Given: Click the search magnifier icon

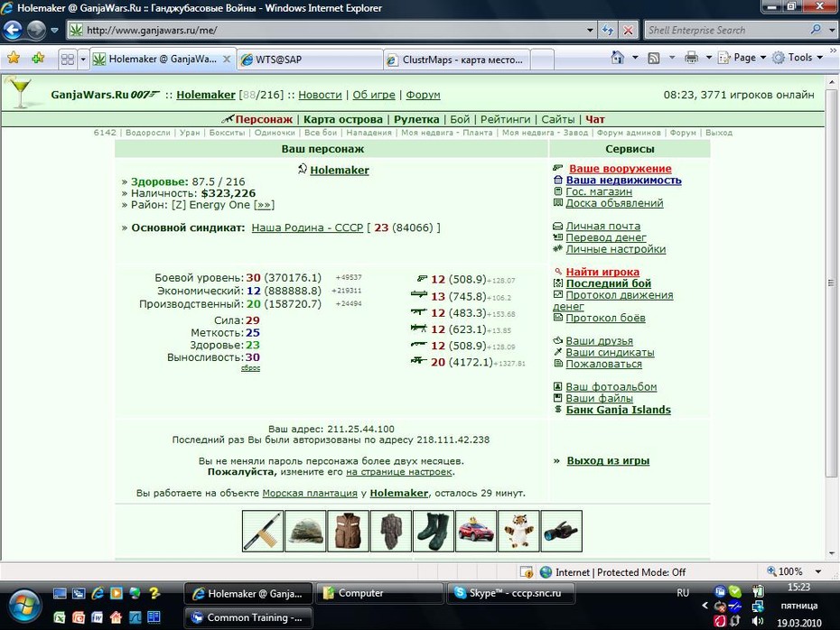Looking at the screenshot, I should (816, 30).
